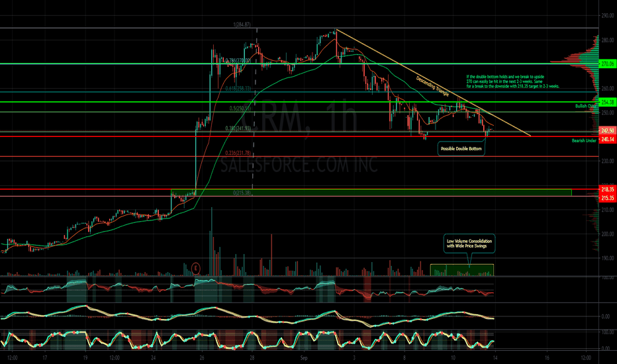The width and height of the screenshot is (617, 364).
Task: Click the 0.618(258.33) Fibonacci label
Action: point(238,89)
